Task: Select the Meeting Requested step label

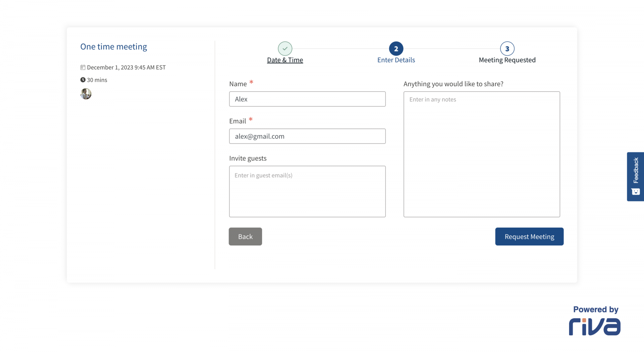Action: tap(507, 60)
